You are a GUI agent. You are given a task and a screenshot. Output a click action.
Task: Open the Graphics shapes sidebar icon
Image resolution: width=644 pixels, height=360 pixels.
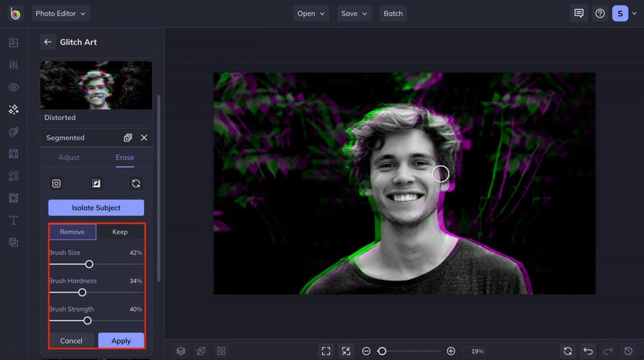14,176
